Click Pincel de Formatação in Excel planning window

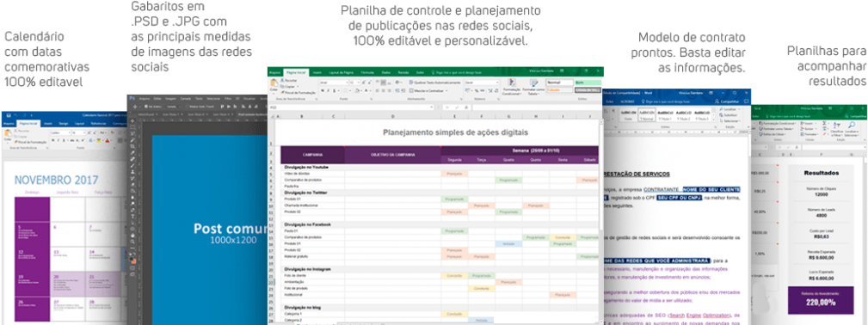pos(298,93)
